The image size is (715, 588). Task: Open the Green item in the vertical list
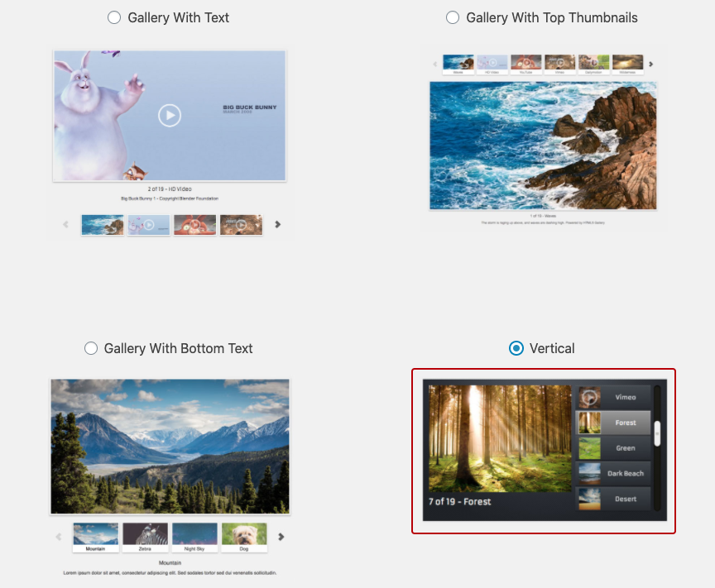click(613, 448)
